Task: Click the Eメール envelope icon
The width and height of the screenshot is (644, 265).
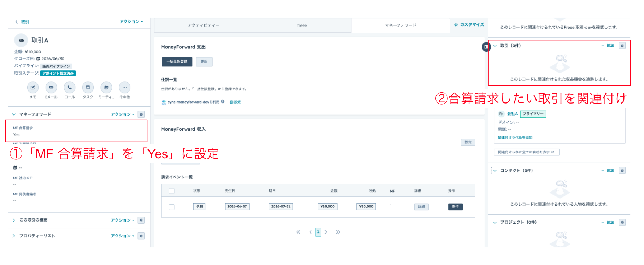Action: click(51, 87)
